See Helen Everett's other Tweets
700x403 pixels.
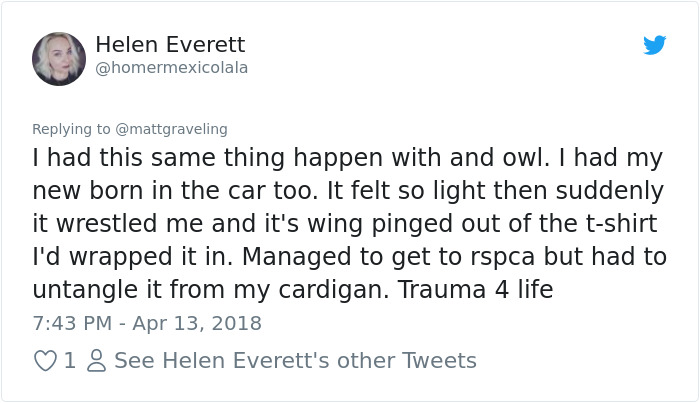(295, 360)
